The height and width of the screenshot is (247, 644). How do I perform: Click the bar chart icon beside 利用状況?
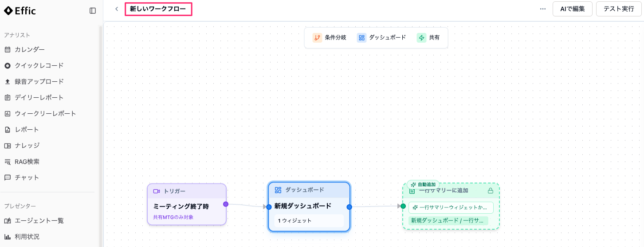click(8, 236)
